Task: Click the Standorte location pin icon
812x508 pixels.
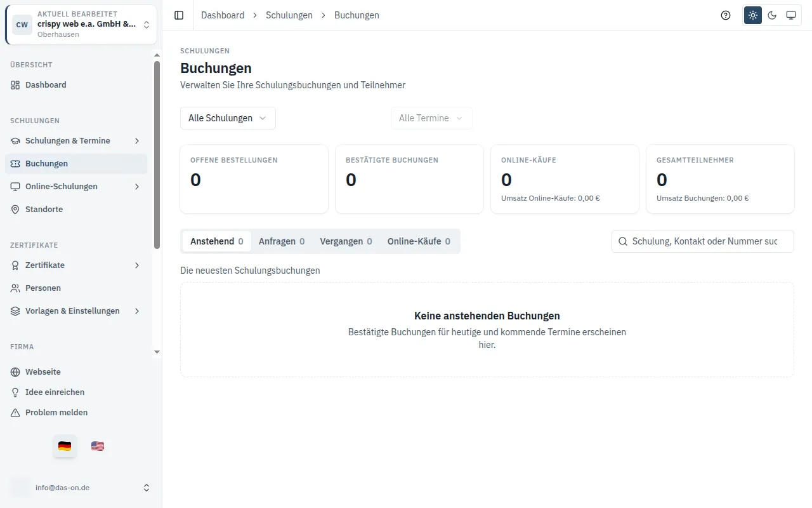Action: click(15, 210)
